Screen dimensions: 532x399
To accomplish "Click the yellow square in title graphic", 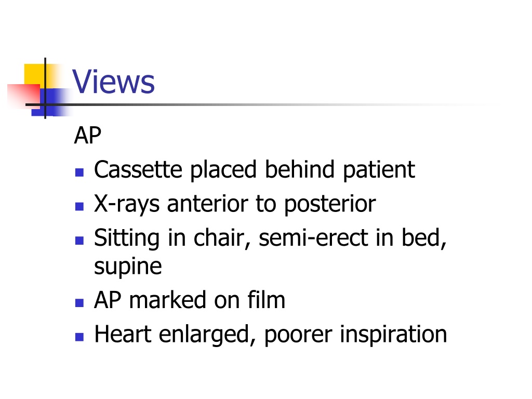I will point(35,75).
